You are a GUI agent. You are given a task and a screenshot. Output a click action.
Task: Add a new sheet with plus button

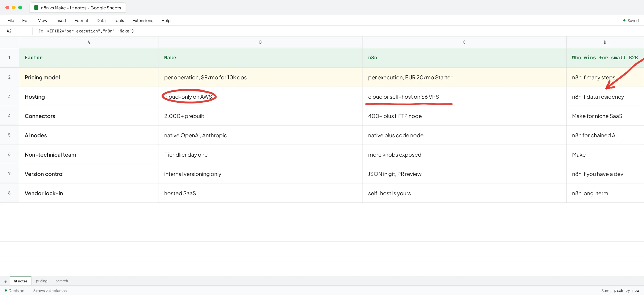point(5,281)
